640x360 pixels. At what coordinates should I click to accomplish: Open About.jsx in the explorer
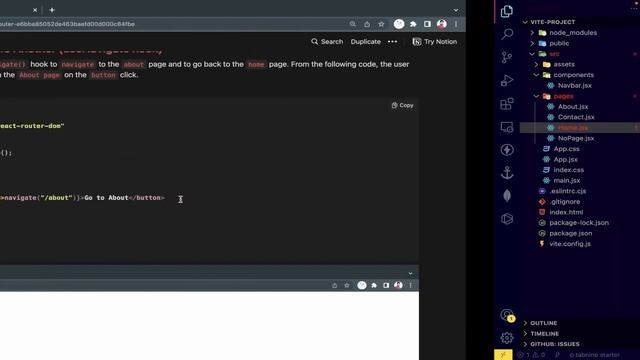coord(573,107)
